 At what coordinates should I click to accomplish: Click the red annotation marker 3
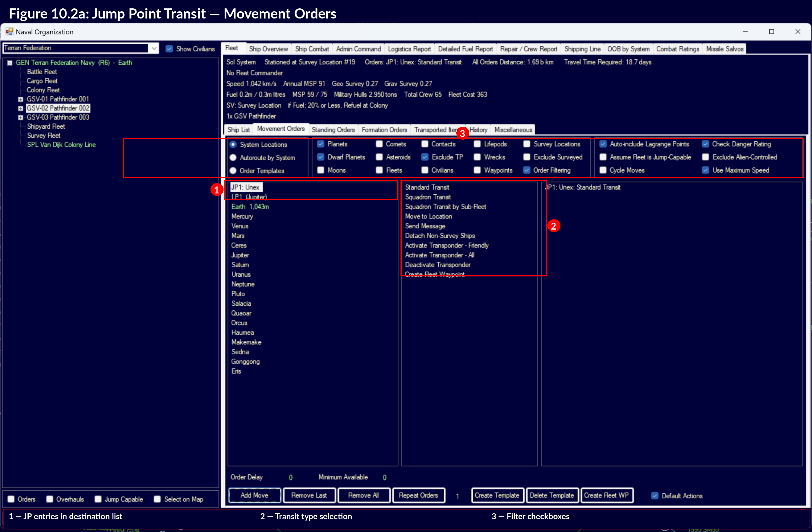click(462, 133)
